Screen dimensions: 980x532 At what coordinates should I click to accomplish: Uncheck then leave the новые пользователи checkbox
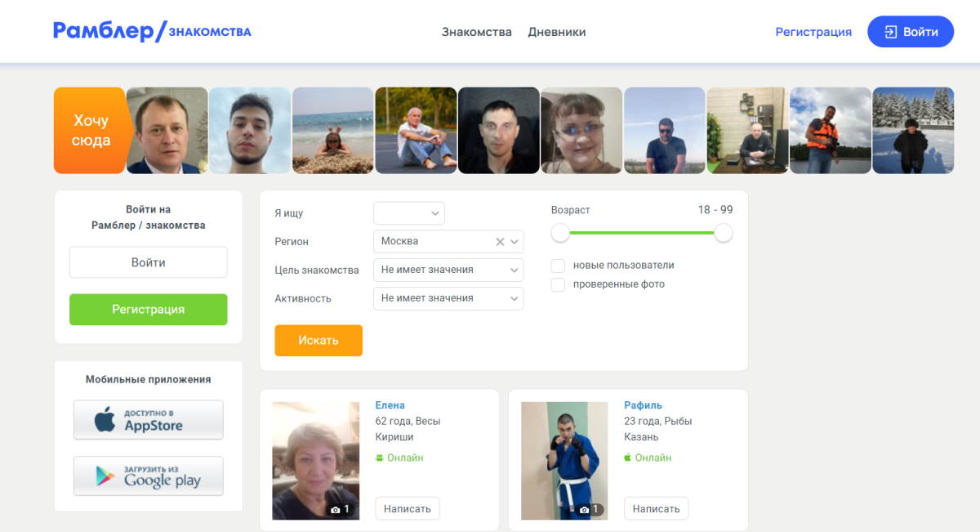coord(559,265)
